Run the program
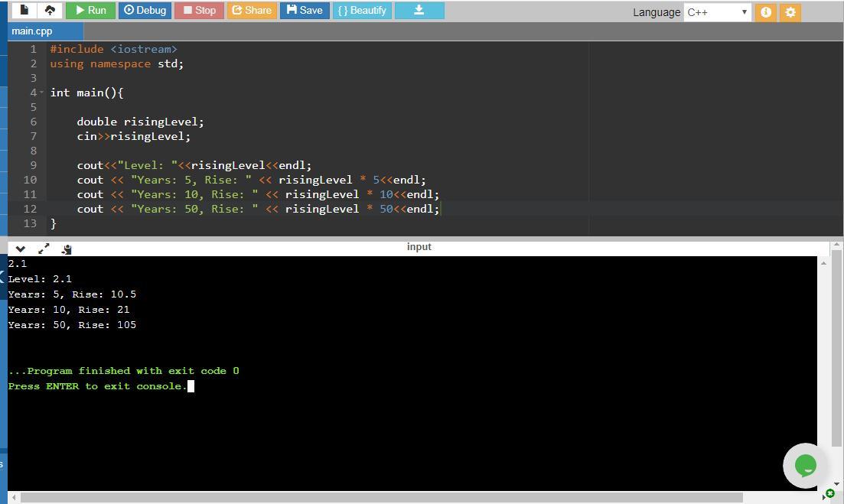Viewport: 844px width, 504px height. (x=90, y=10)
